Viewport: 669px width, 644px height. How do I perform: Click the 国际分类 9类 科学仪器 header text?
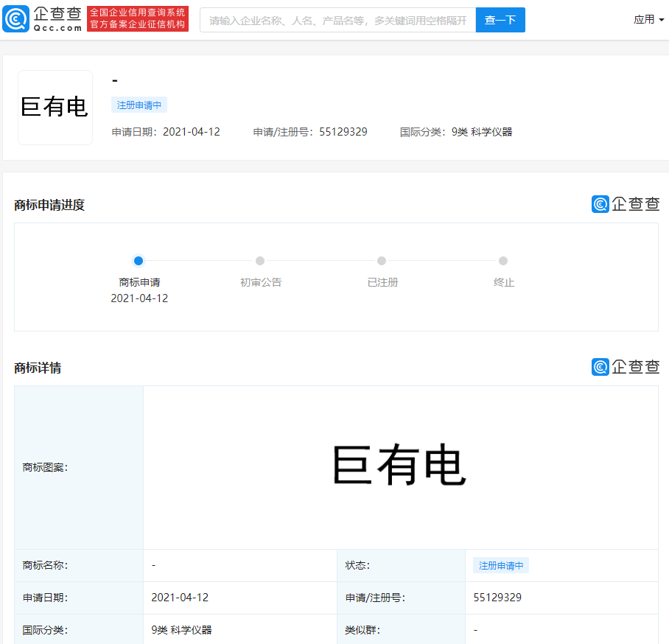pos(456,132)
